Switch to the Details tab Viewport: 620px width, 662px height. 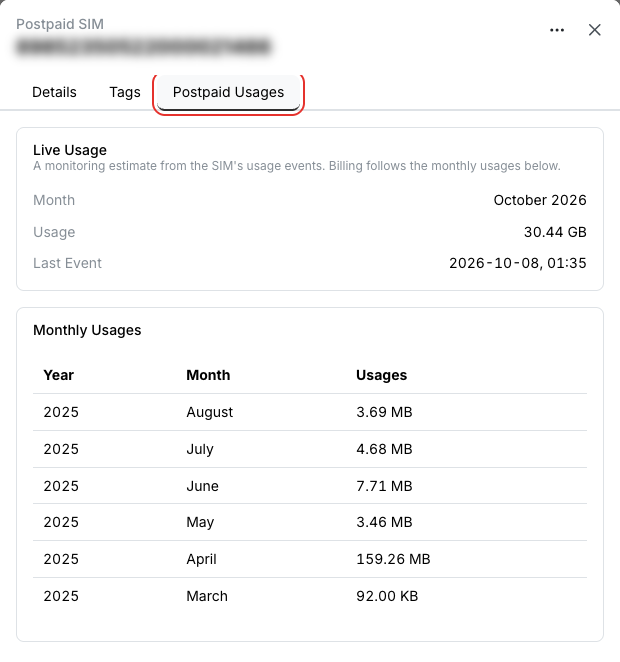[x=54, y=92]
